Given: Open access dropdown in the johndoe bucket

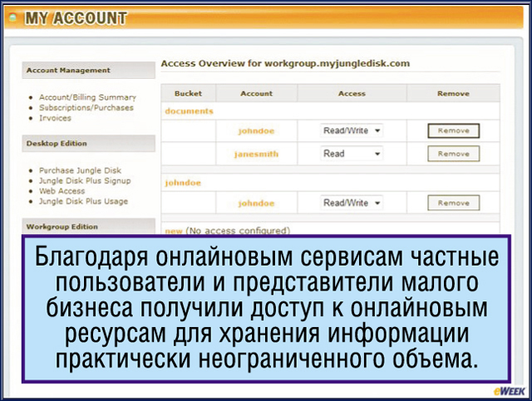Looking at the screenshot, I should (x=352, y=203).
